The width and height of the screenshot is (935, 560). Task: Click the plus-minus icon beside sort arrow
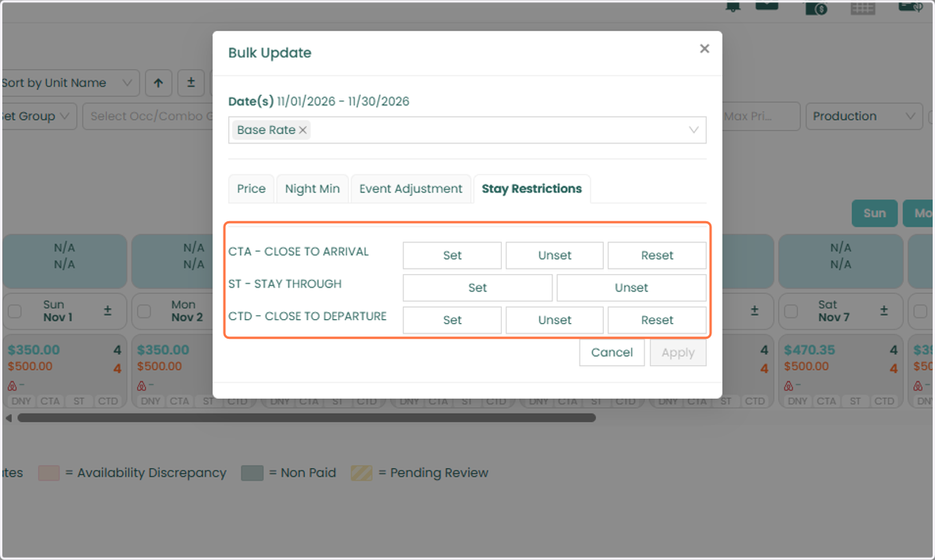click(191, 83)
